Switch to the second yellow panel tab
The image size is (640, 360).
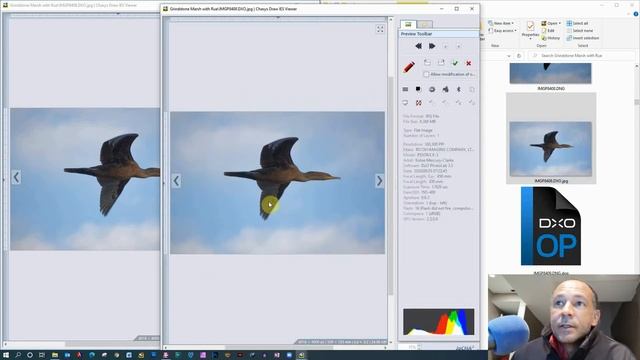[424, 24]
